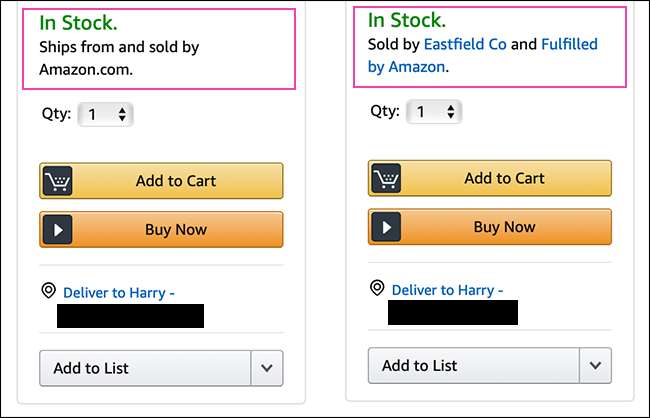This screenshot has width=650, height=418.
Task: Expand Add to List arrow in Amazon.com-sold listing
Action: 266,368
